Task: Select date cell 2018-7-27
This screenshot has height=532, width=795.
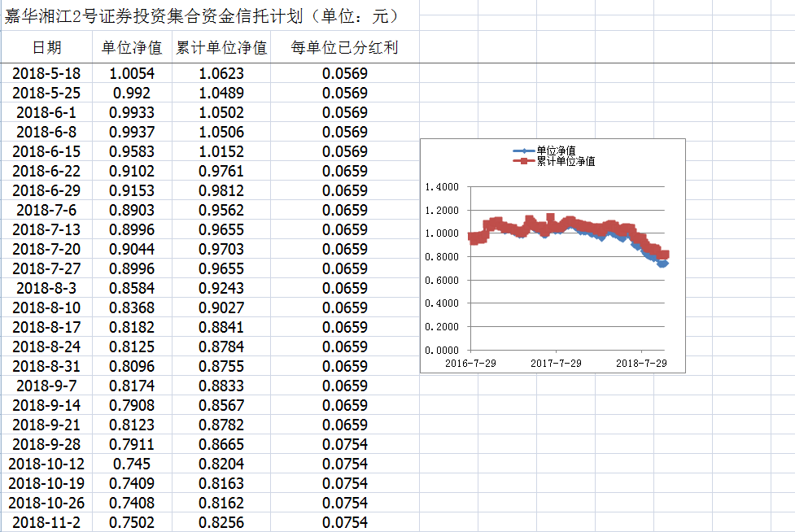Action: click(x=46, y=268)
